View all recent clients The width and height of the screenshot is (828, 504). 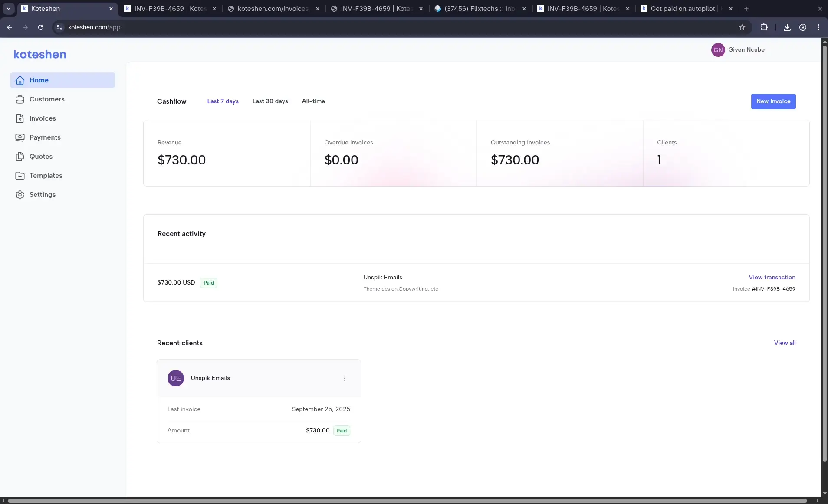pyautogui.click(x=785, y=343)
